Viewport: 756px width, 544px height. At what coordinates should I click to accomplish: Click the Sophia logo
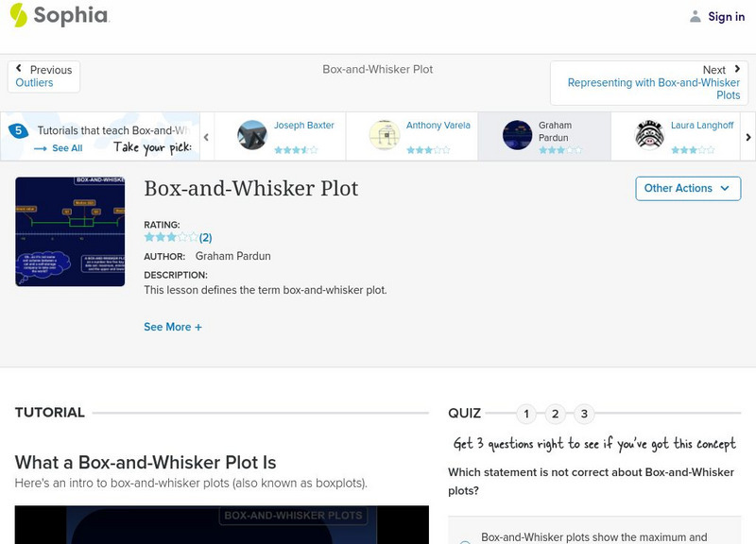60,15
